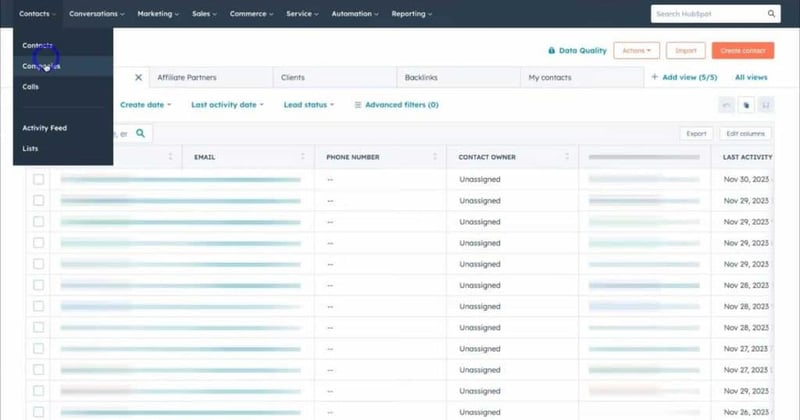The width and height of the screenshot is (800, 420).
Task: Click Unassigned in the Nov 26, 2023 row
Action: tap(480, 412)
